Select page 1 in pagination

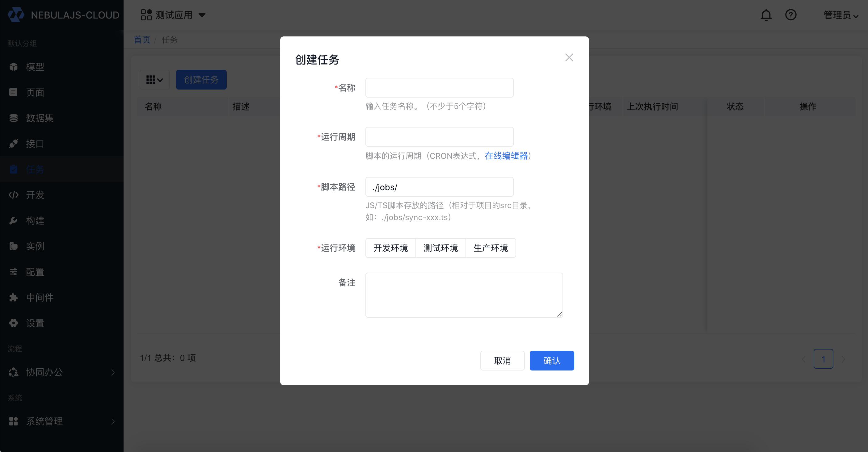click(x=824, y=359)
